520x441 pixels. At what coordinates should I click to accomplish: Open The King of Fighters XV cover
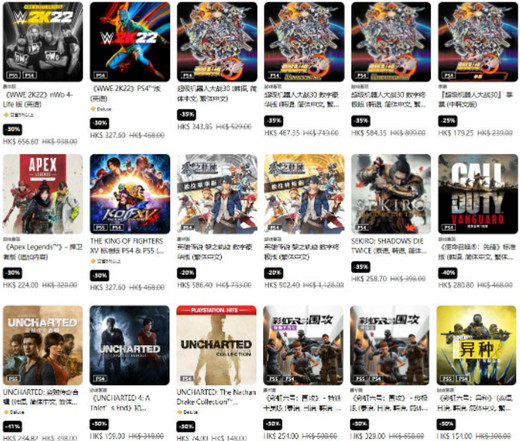click(x=130, y=194)
